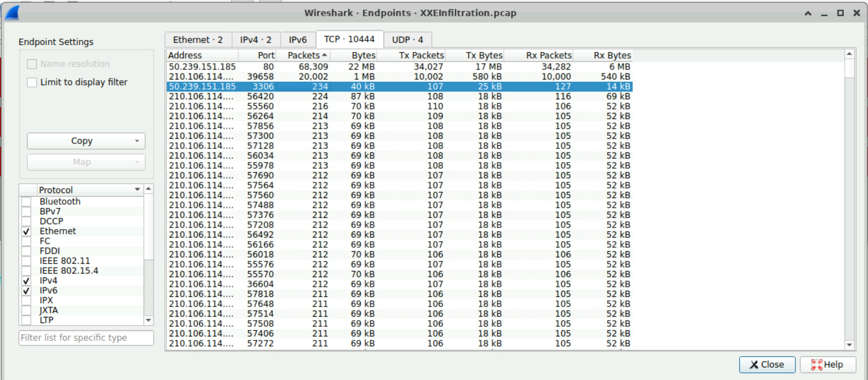
Task: Select the row with port 57818
Action: [x=399, y=294]
